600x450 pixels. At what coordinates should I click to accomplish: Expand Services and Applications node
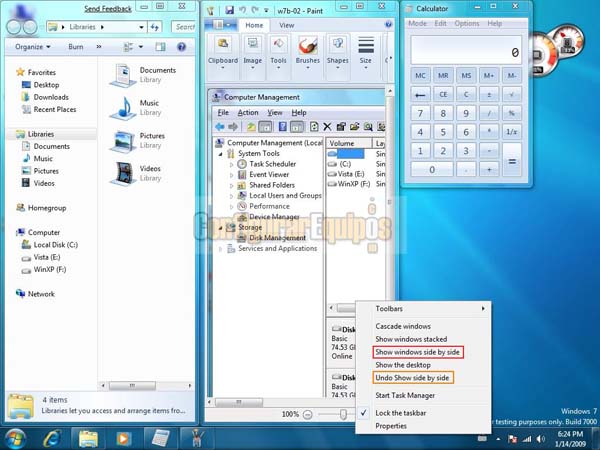[x=221, y=249]
